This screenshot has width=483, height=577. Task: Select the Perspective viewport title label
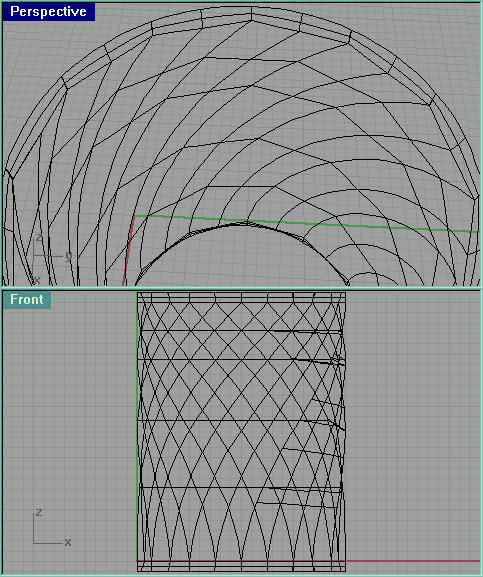[49, 11]
